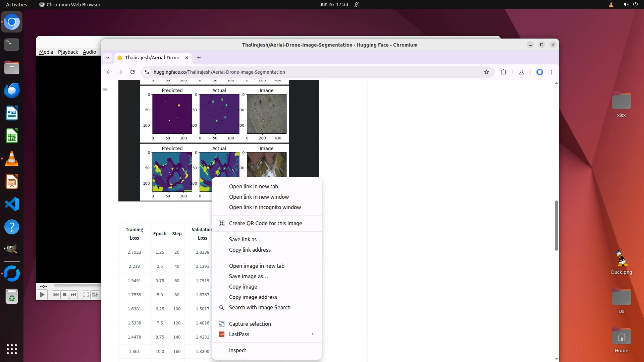
Task: Open site information icon in address bar
Action: coord(147,72)
